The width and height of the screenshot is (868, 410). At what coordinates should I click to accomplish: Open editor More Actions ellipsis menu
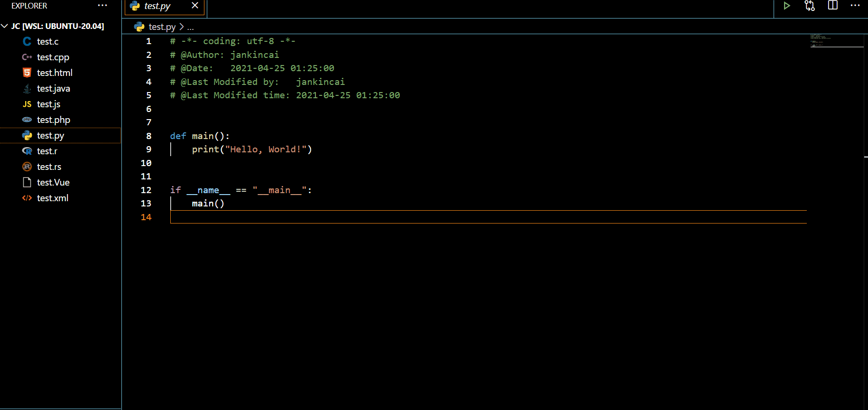[x=855, y=6]
